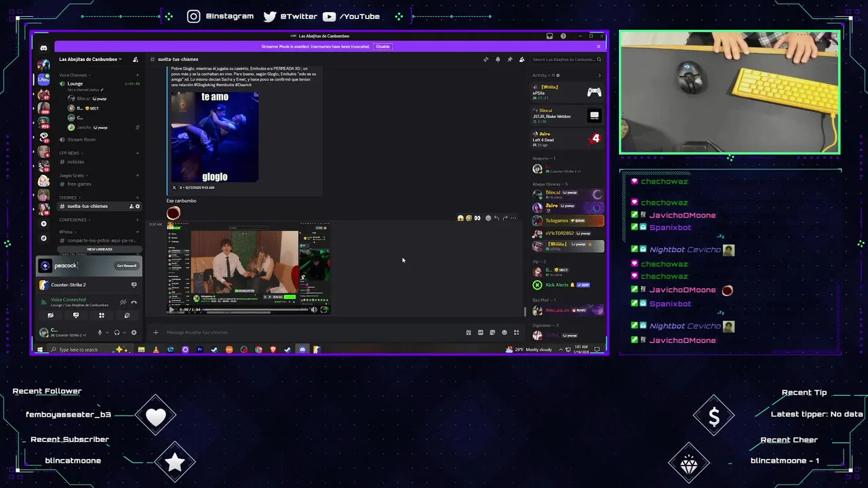Open Discord home direct messages icon

pyautogui.click(x=43, y=48)
